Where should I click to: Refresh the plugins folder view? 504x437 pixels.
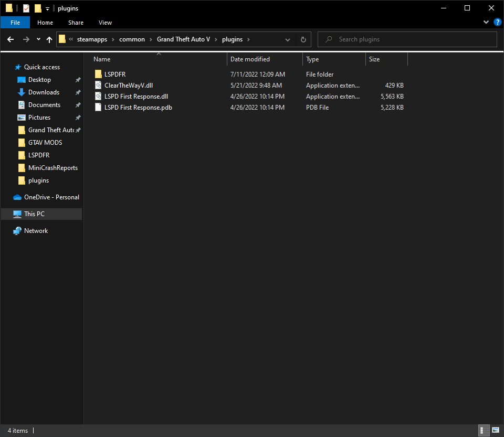(303, 39)
